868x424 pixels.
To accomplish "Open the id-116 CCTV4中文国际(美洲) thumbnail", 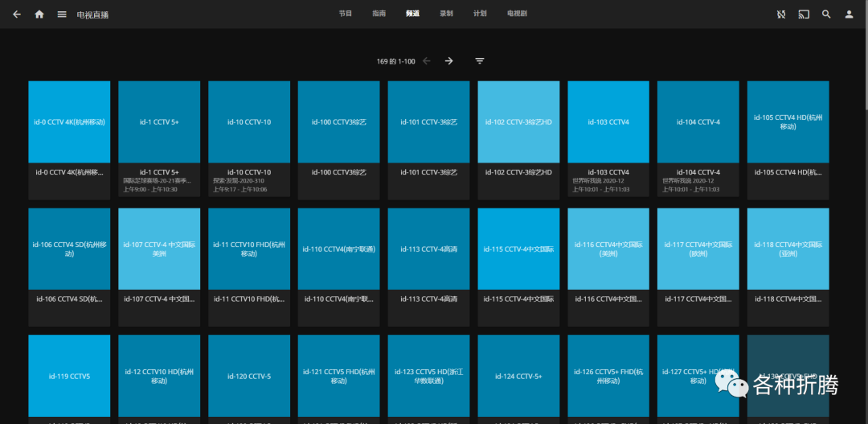I will (x=608, y=249).
